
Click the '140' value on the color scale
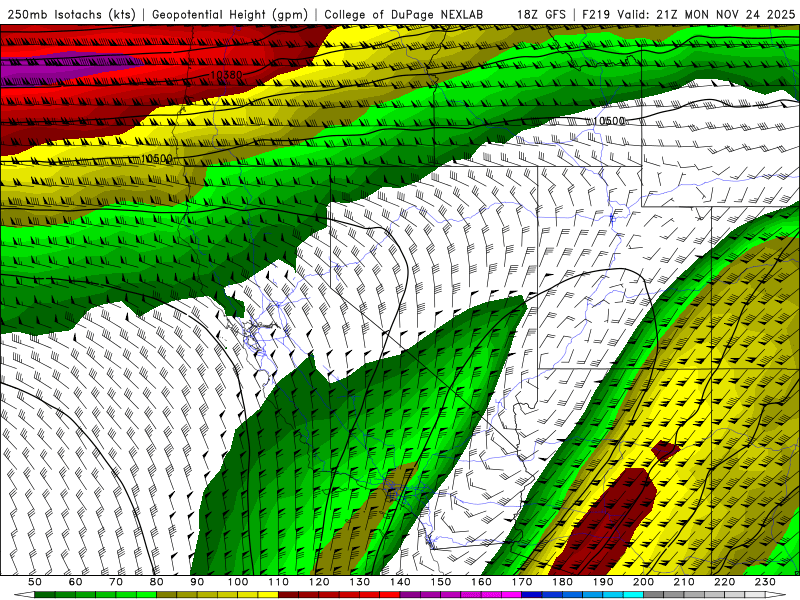(400, 582)
